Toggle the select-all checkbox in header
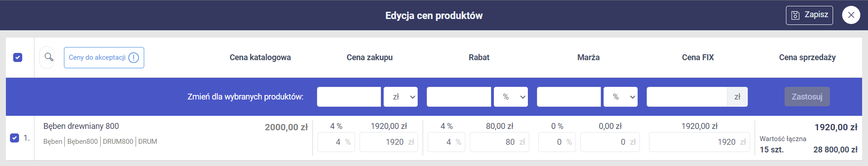868x166 pixels. [18, 57]
